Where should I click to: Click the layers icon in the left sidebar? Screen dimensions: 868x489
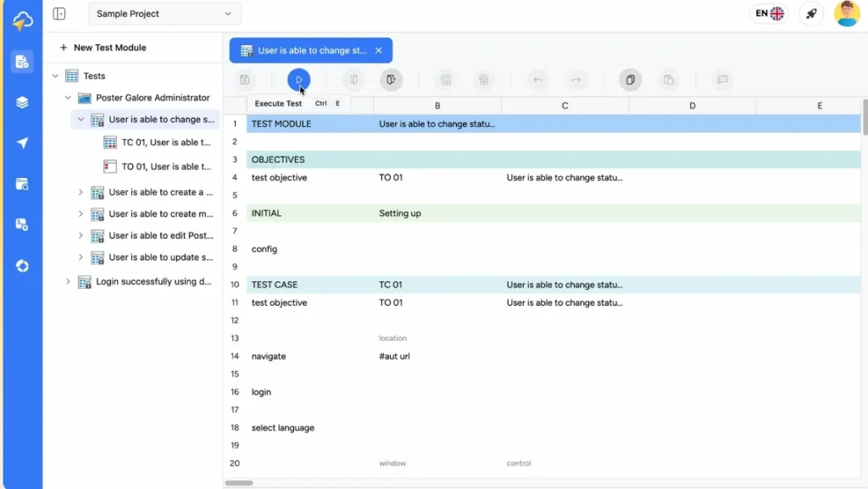coord(22,102)
